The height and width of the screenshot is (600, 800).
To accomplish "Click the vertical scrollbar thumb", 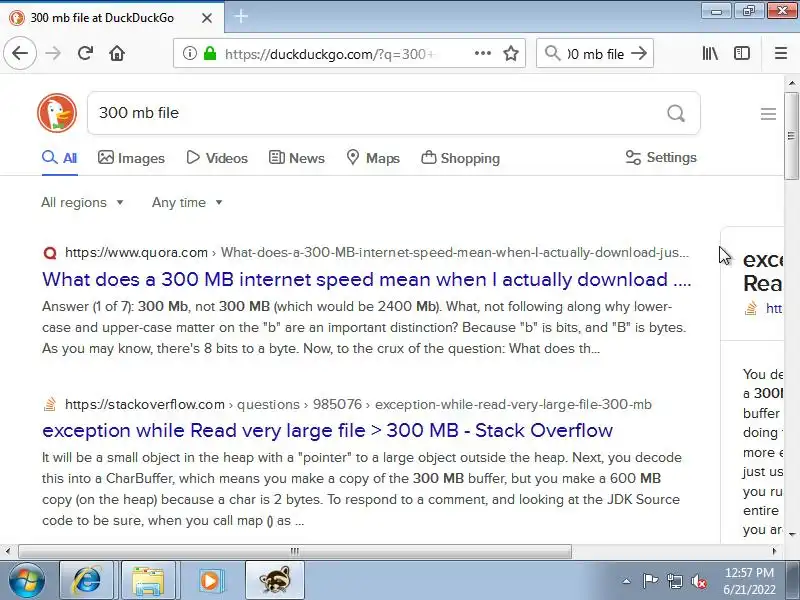I will click(792, 136).
